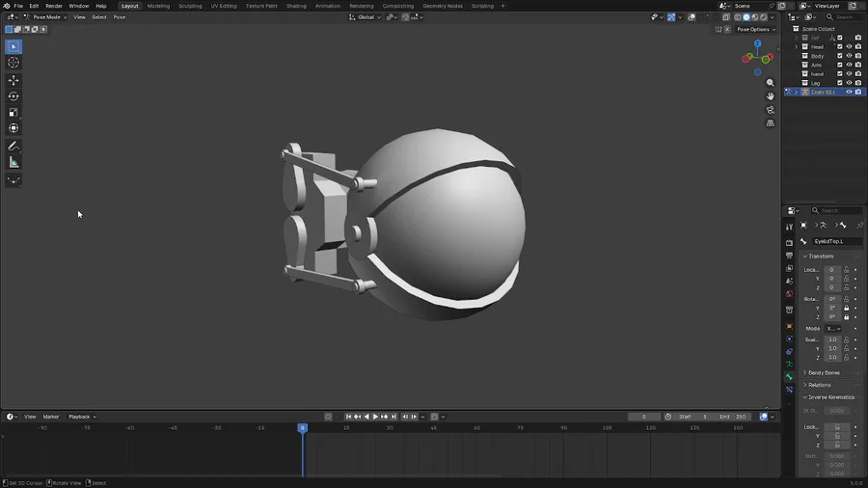
Task: Click the viewport pan hand icon
Action: (x=770, y=95)
